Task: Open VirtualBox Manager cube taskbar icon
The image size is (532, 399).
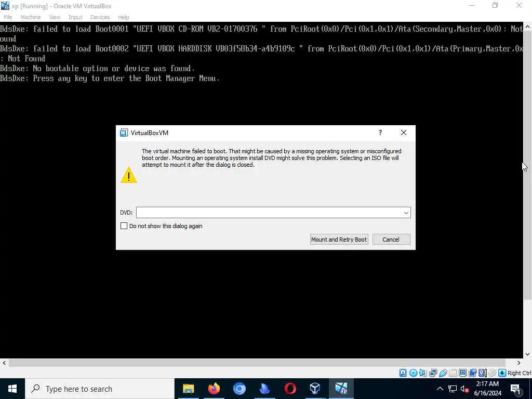Action: (x=315, y=389)
